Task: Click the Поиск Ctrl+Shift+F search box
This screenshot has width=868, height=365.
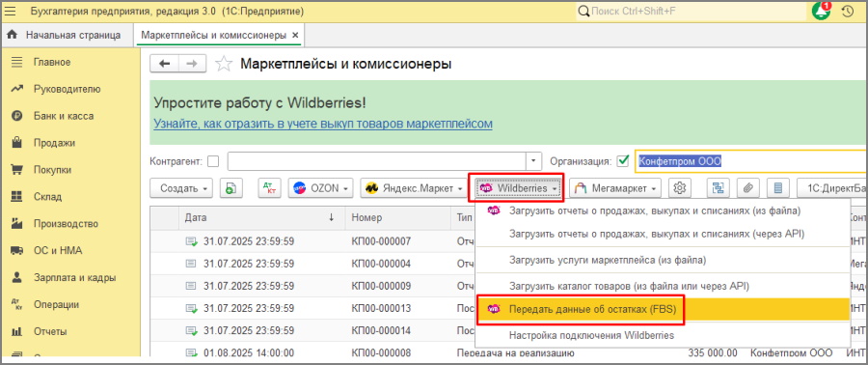Action: (690, 11)
